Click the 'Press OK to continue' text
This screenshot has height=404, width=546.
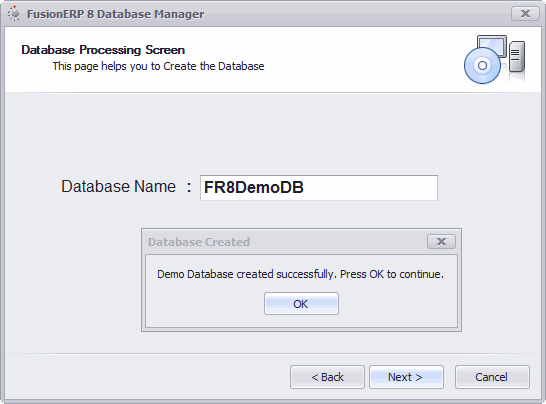pyautogui.click(x=392, y=274)
